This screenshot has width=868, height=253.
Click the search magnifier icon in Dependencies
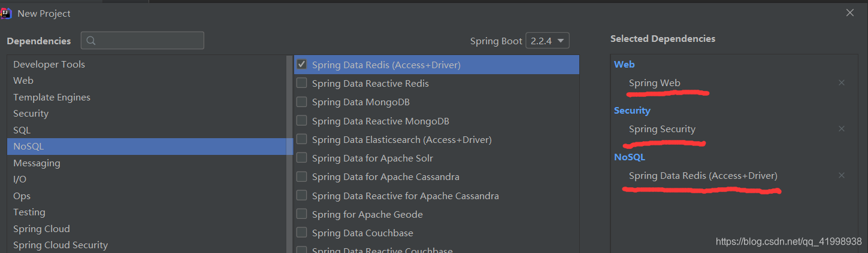[x=91, y=41]
